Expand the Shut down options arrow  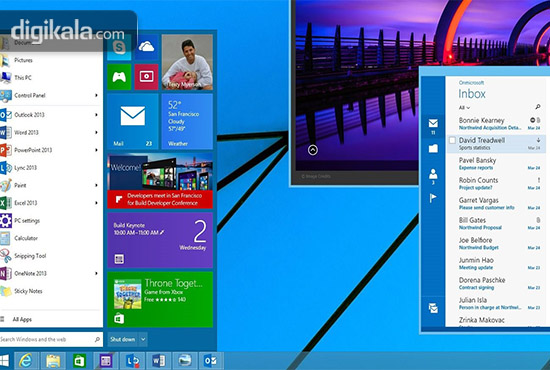point(143,339)
